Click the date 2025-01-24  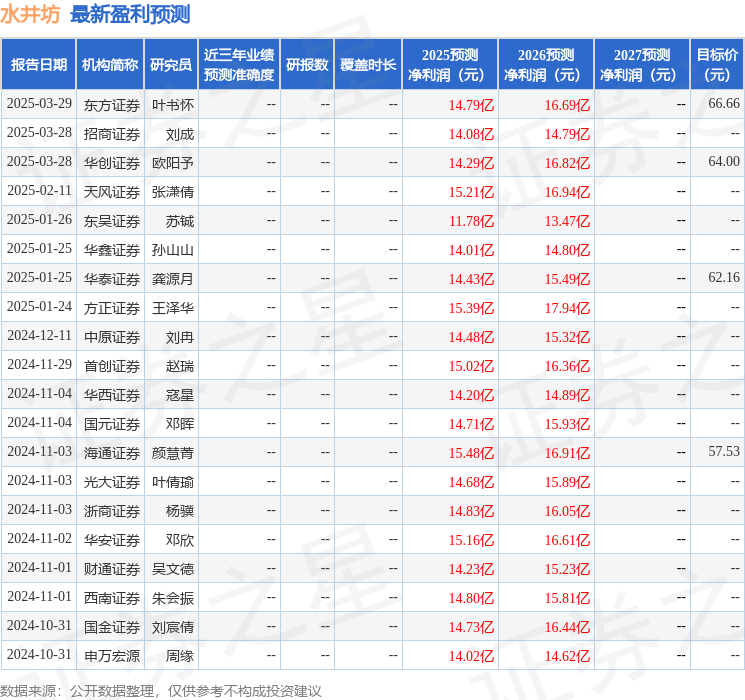[39, 306]
